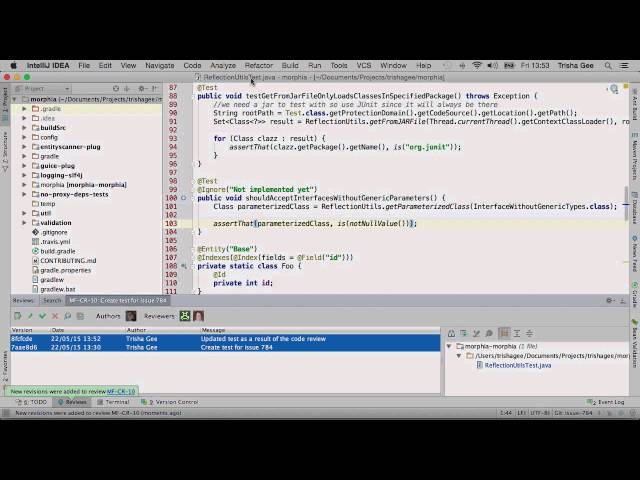Click the Wi-Fi status icon
This screenshot has width=640, height=480.
click(476, 65)
